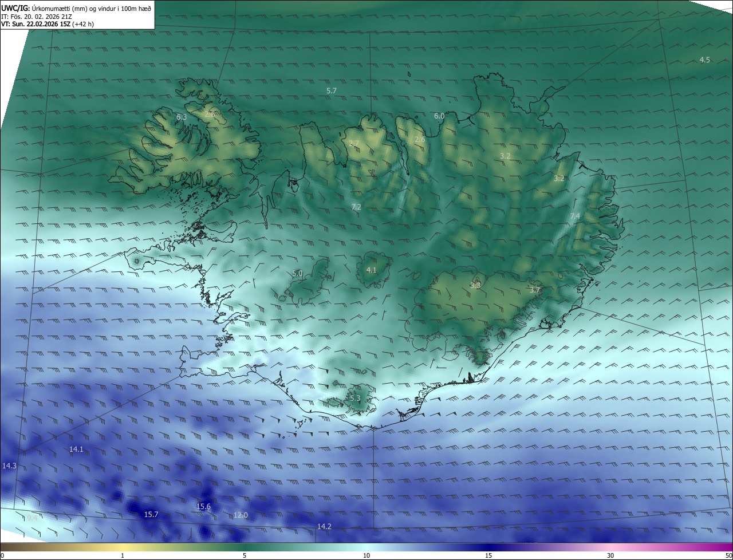Click the 15.7 value over the ocean
The width and height of the screenshot is (733, 560).
(151, 515)
